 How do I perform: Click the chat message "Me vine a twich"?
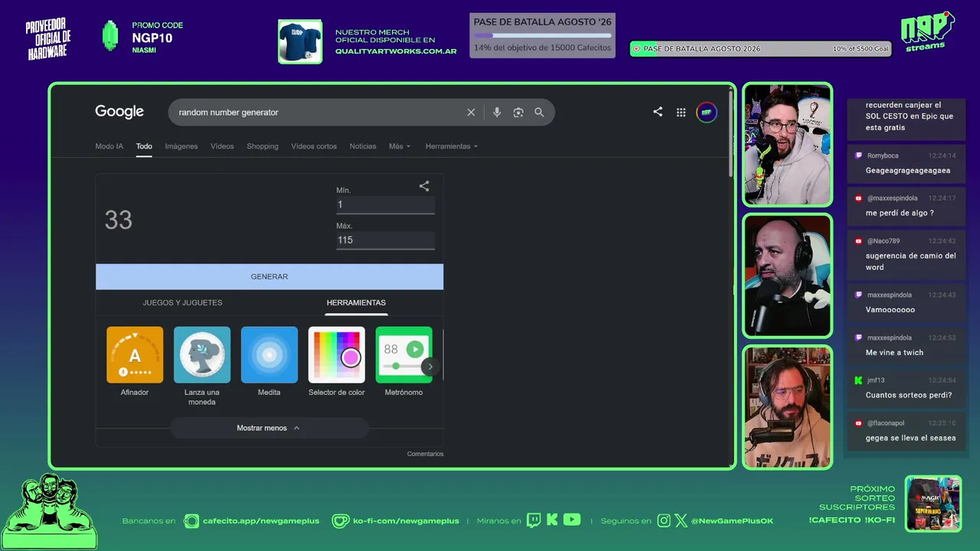(x=894, y=353)
